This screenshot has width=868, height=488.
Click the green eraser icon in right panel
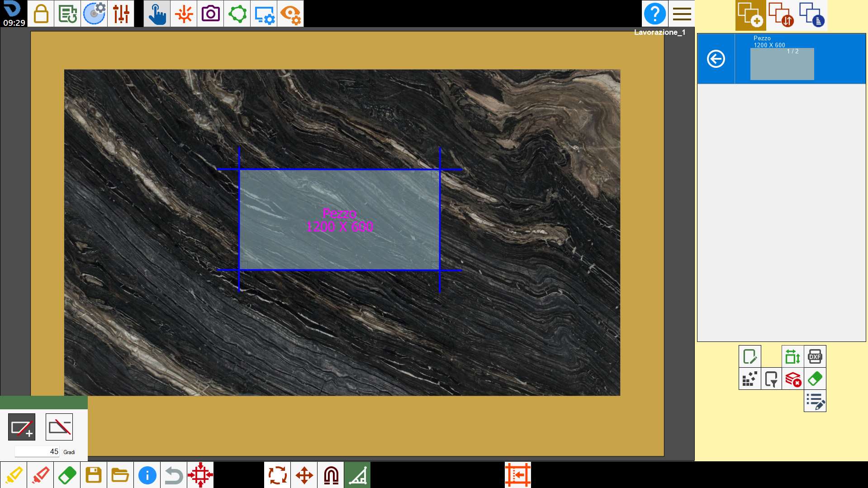815,379
